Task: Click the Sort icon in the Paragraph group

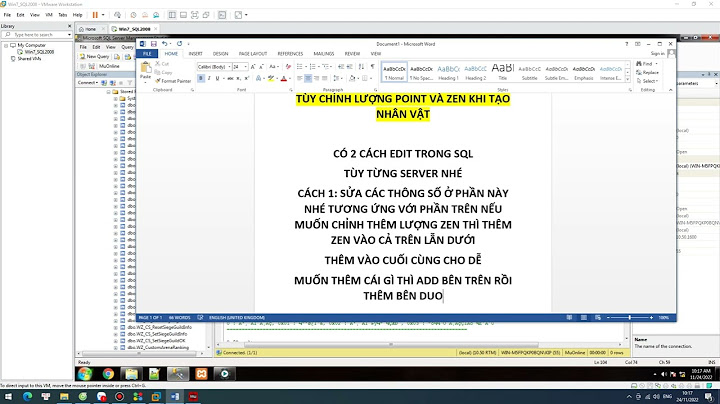Action: pyautogui.click(x=361, y=67)
